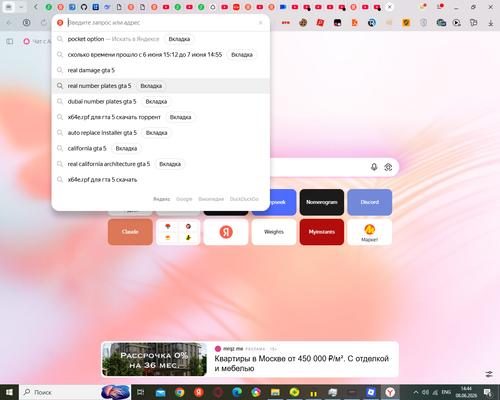
Task: Open the Weights tile
Action: (274, 232)
